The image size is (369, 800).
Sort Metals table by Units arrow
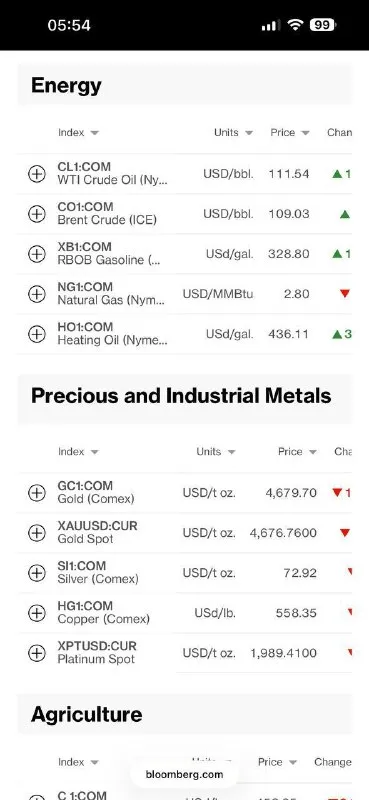tap(231, 452)
